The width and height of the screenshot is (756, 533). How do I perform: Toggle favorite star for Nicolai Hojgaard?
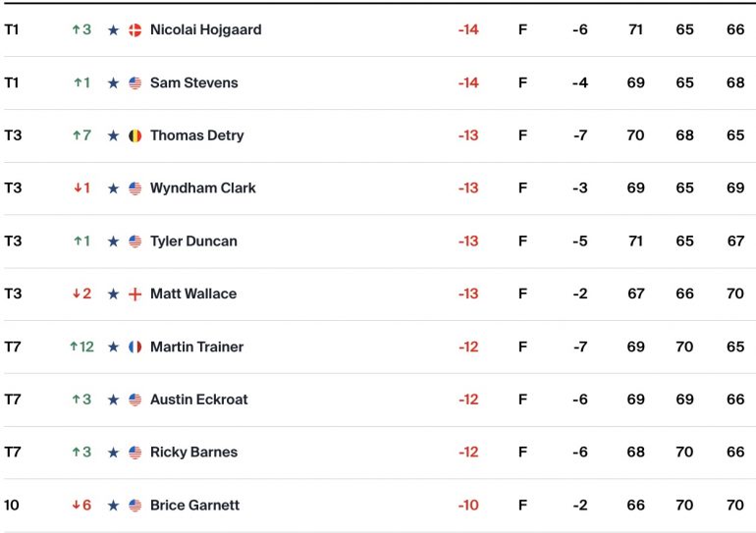click(113, 30)
